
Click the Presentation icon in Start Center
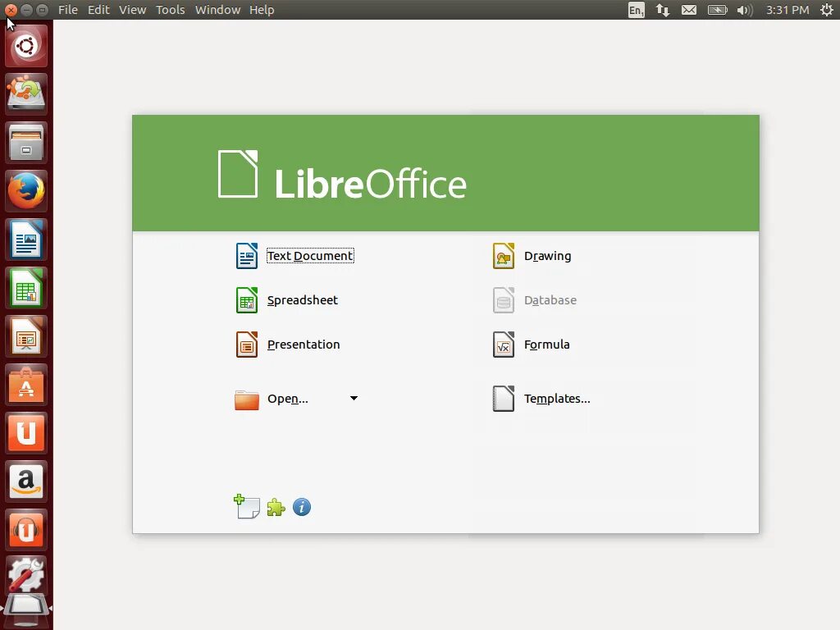246,345
